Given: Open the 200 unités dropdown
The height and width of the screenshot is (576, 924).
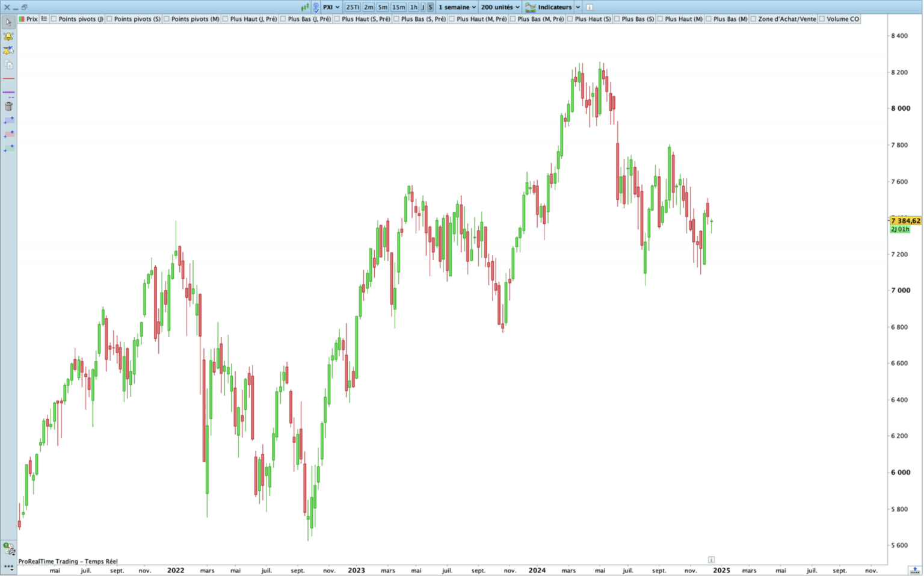Looking at the screenshot, I should point(500,7).
